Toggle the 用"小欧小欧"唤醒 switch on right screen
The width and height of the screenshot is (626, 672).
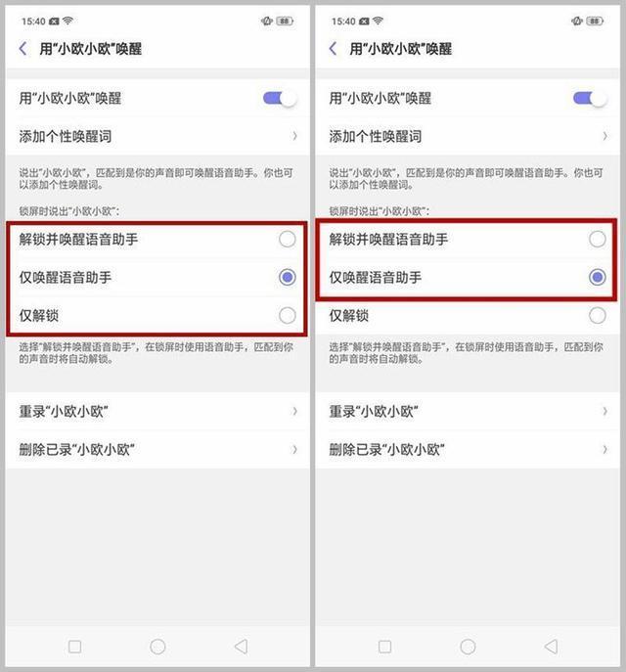pos(590,99)
